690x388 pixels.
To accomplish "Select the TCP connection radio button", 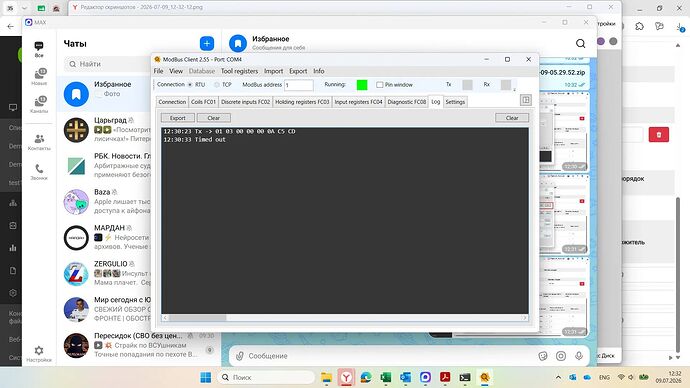I will (x=217, y=84).
